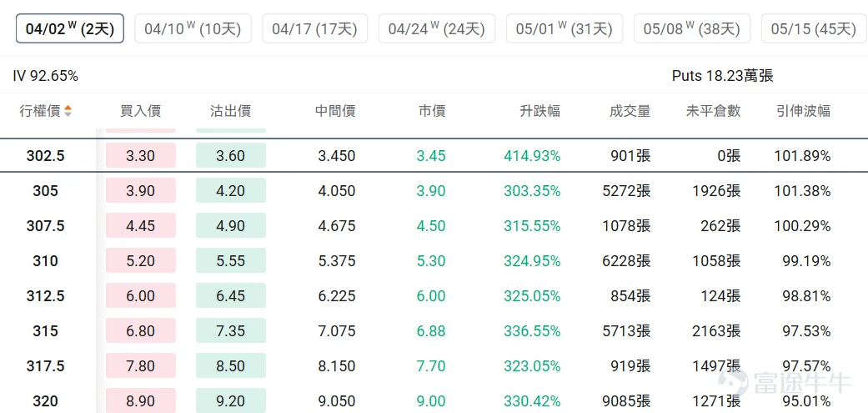
Task: Click the 95.01% implied volatility value
Action: [805, 400]
